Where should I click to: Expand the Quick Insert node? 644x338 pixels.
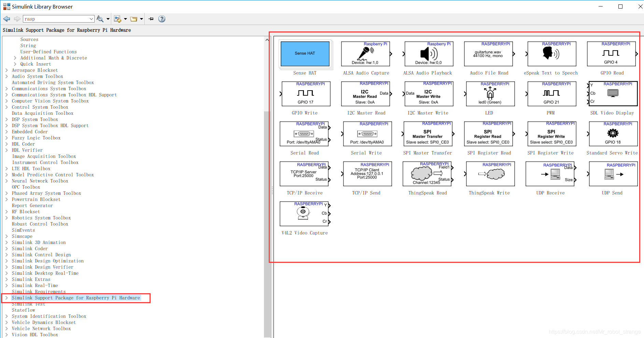[15, 64]
